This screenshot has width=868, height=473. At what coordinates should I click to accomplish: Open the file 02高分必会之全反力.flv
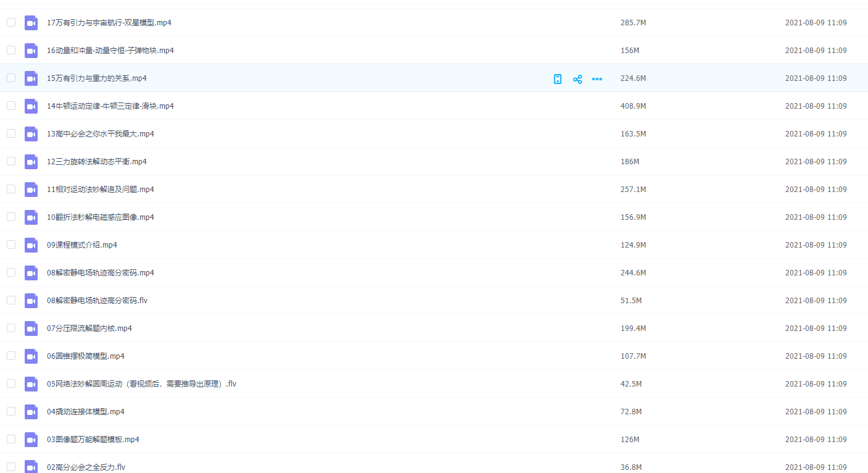coord(86,467)
